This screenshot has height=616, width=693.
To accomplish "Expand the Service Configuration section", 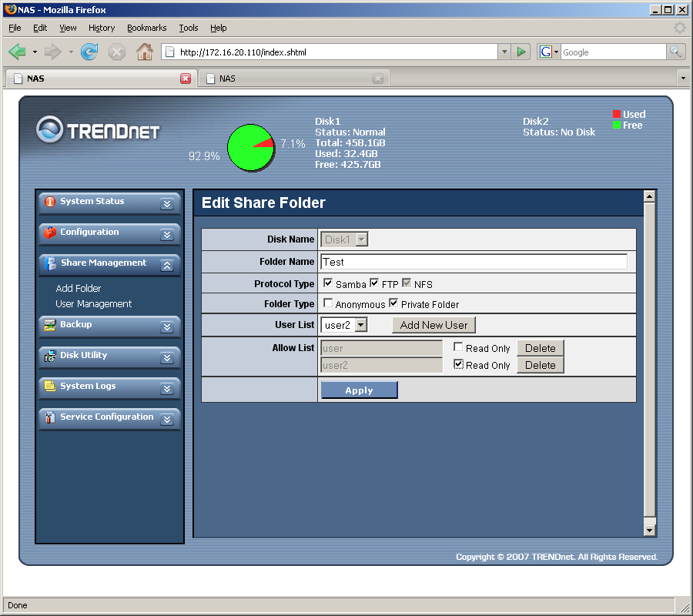I will [166, 420].
